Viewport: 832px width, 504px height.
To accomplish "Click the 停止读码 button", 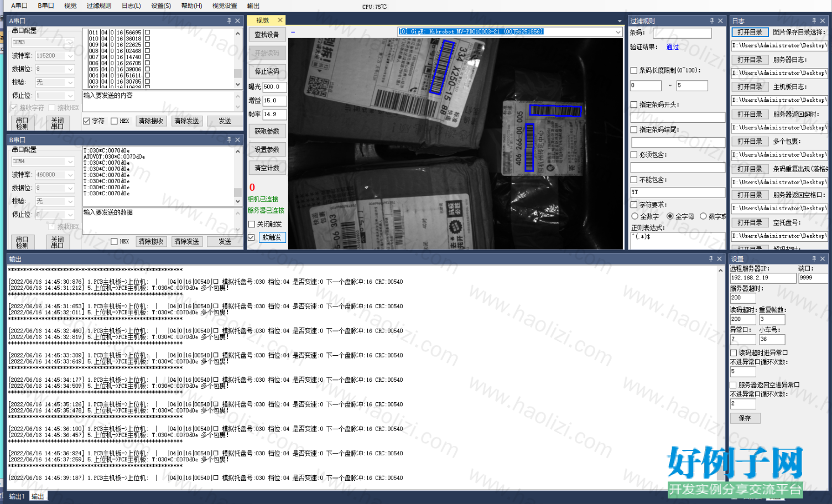I will [267, 71].
